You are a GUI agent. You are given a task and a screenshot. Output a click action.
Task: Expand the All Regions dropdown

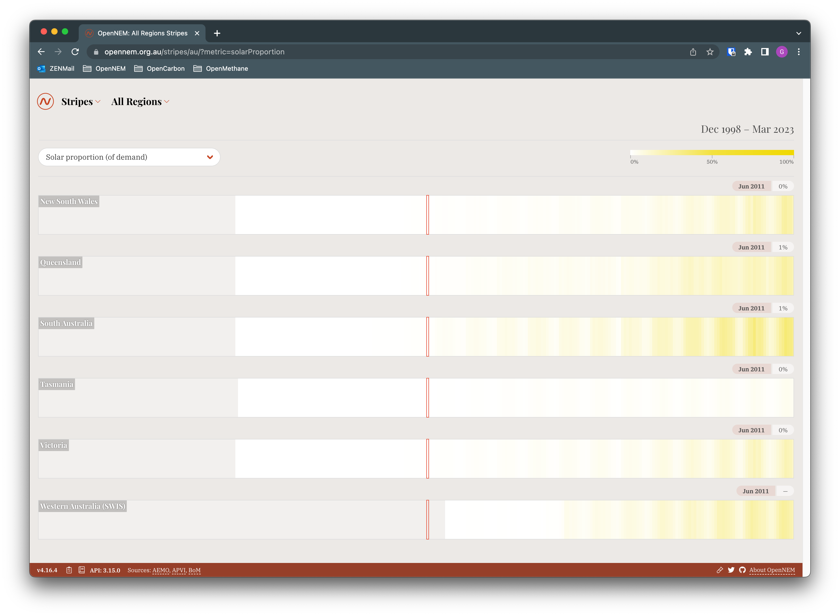click(140, 101)
